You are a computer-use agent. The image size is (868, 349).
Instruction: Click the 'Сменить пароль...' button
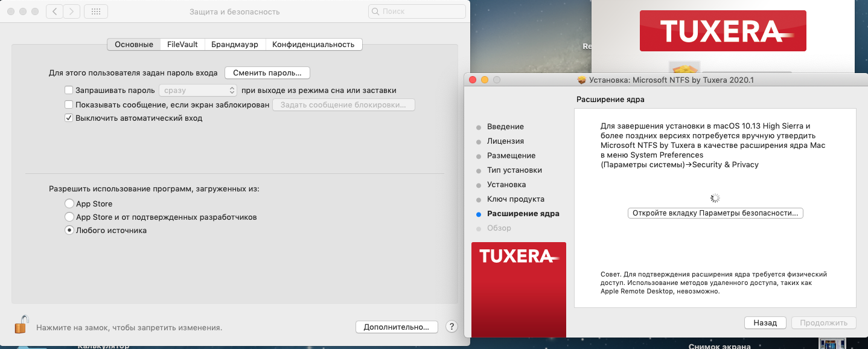tap(267, 73)
